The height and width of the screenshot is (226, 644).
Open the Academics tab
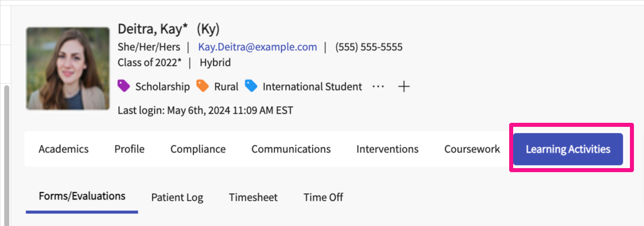point(63,149)
